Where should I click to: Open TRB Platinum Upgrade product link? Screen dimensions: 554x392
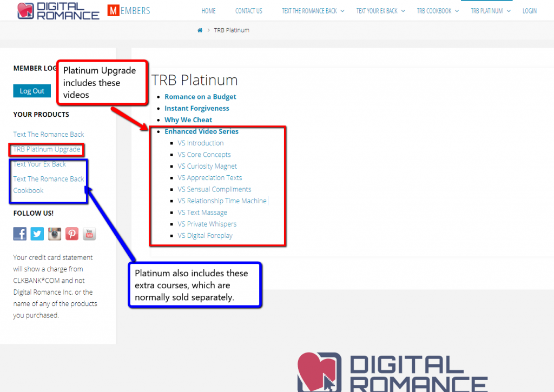47,149
